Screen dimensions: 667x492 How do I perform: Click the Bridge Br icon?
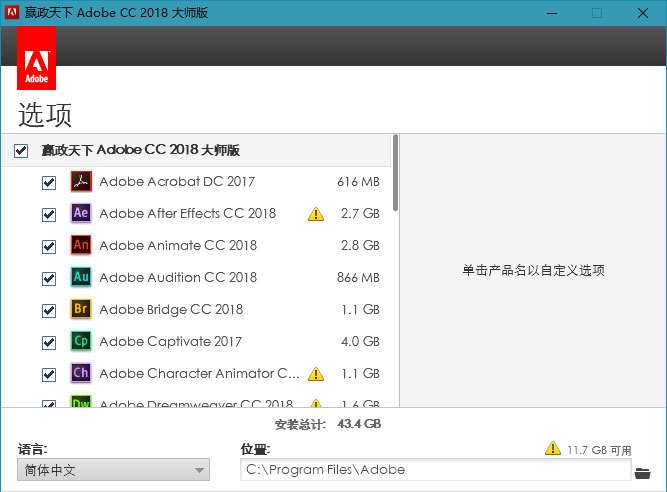(81, 309)
